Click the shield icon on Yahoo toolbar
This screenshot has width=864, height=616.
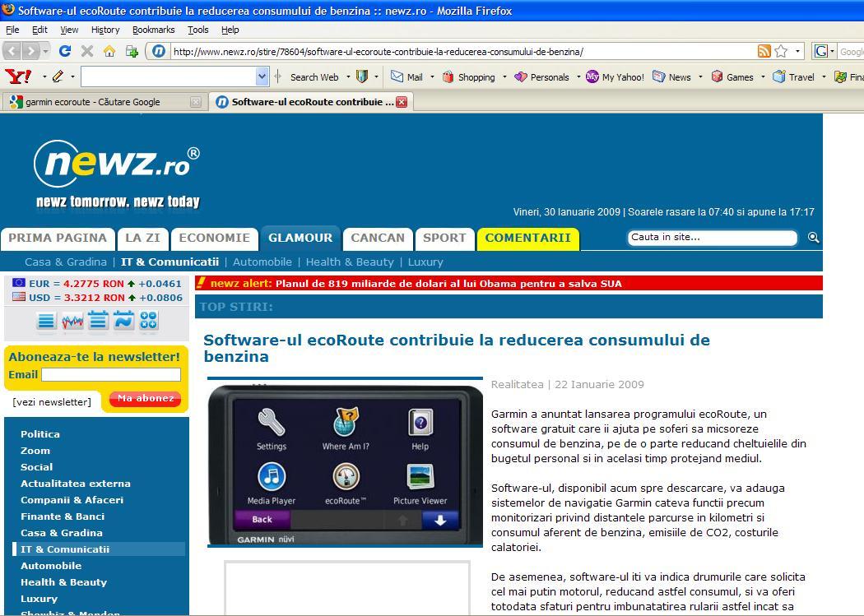[362, 76]
